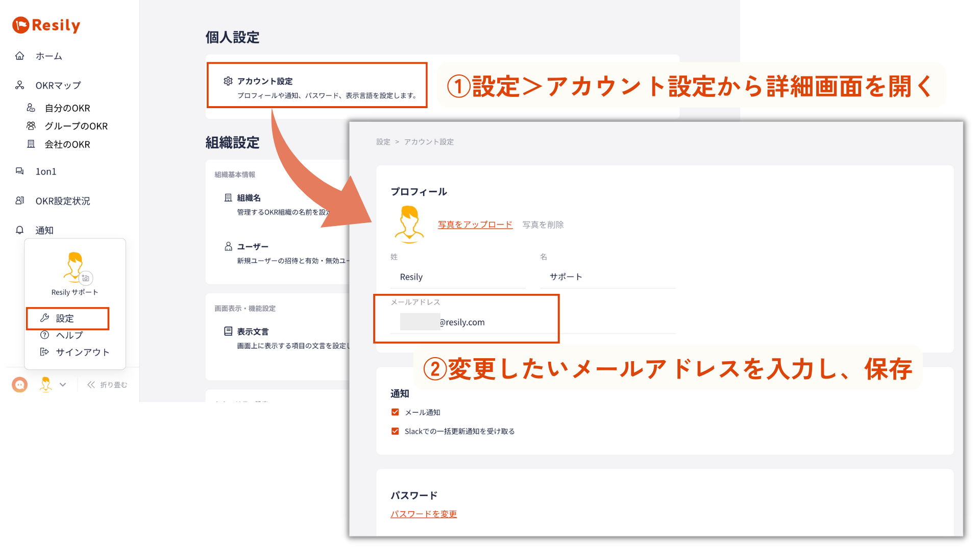Screen dimensions: 980x551
Task: Toggle the メール通知 checkbox
Action: click(x=395, y=412)
